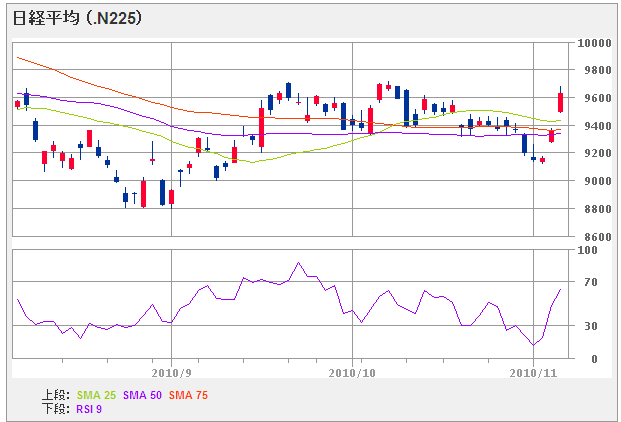Click the 下段: legend heading

pyautogui.click(x=56, y=409)
